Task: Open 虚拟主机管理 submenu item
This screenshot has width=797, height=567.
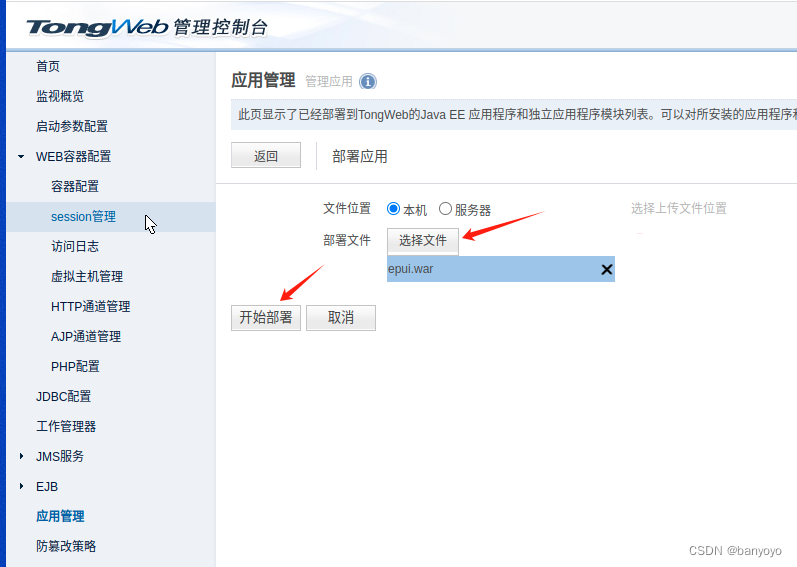Action: (x=87, y=276)
